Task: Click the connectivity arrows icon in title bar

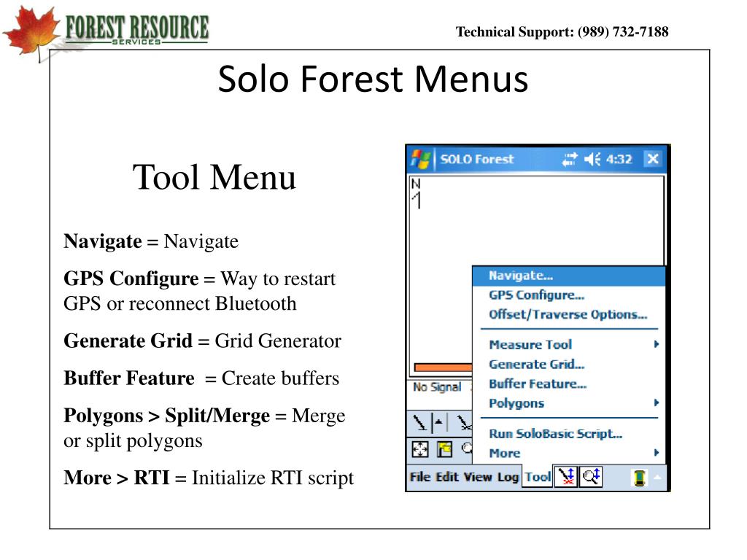Action: click(569, 159)
